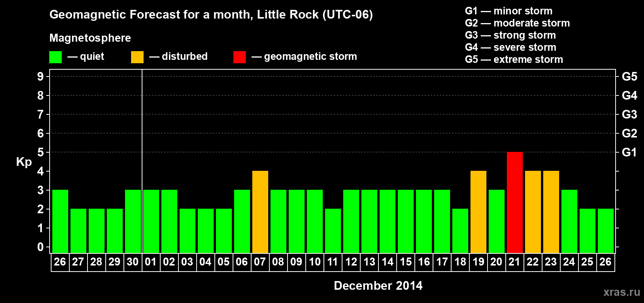Click the 'G3 — strong storm' legend text
Image resolution: width=644 pixels, height=303 pixels.
click(510, 35)
